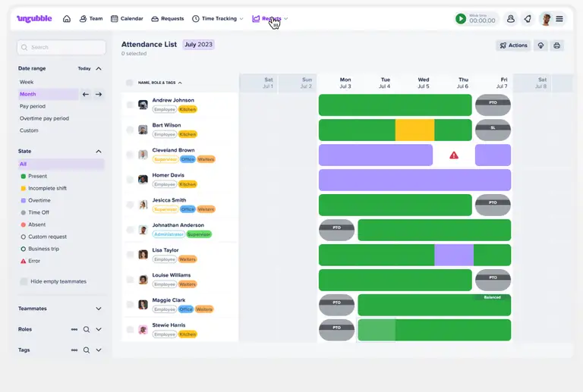
Task: Click the error warning on Cleveland Brown's row
Action: pos(454,155)
